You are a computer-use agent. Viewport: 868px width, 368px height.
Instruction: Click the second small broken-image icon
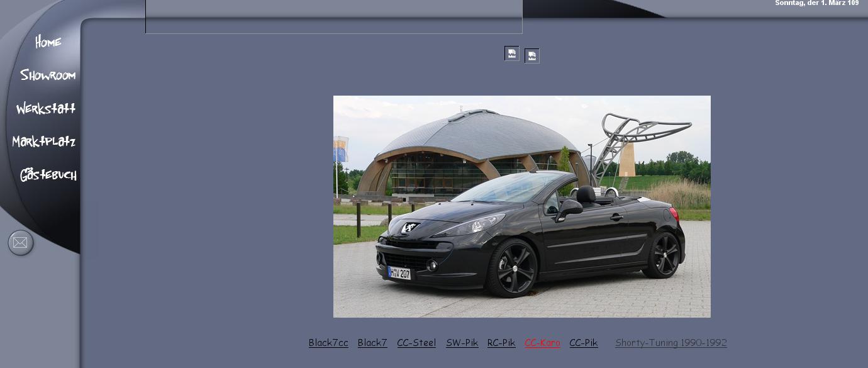pyautogui.click(x=532, y=56)
